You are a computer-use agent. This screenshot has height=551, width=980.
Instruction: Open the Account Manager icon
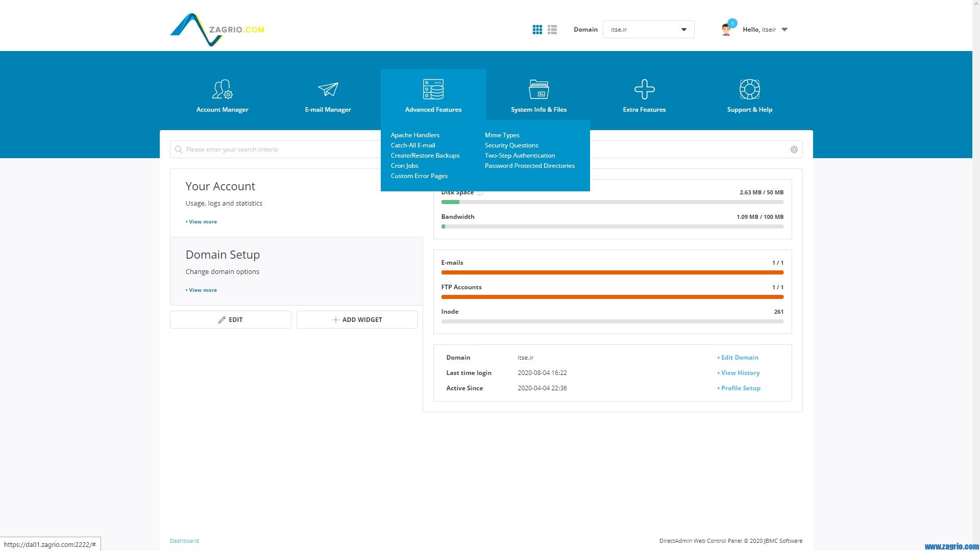(x=222, y=89)
